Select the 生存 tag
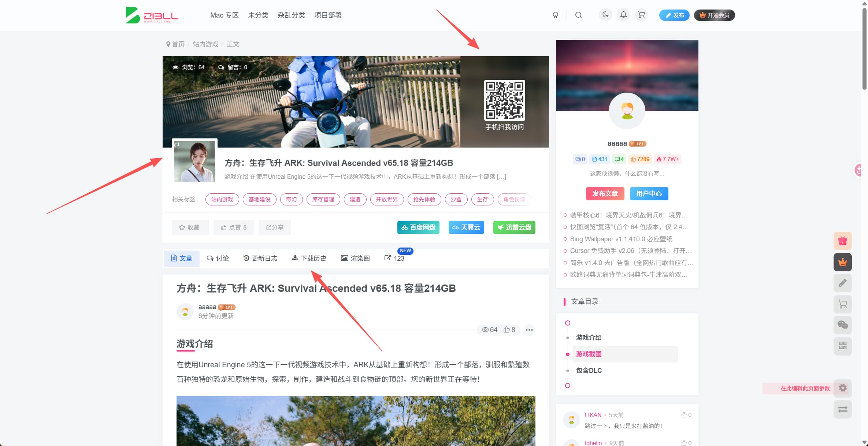Image resolution: width=868 pixels, height=446 pixels. coord(483,200)
